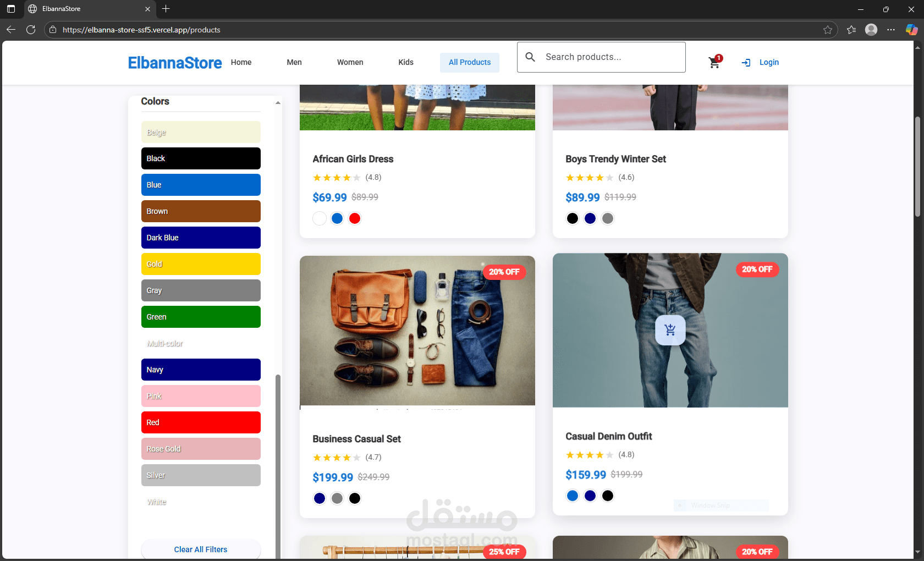
Task: Bookmark this page with star icon
Action: [827, 30]
